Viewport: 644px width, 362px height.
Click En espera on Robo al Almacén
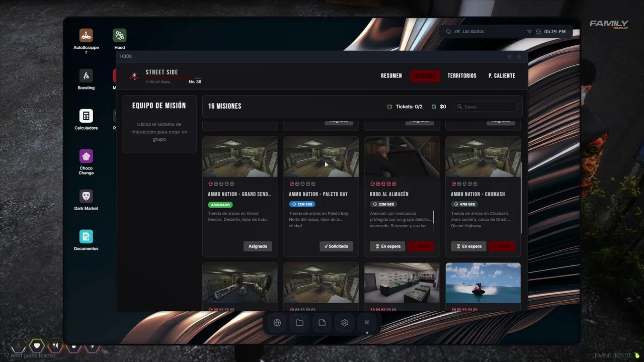387,246
